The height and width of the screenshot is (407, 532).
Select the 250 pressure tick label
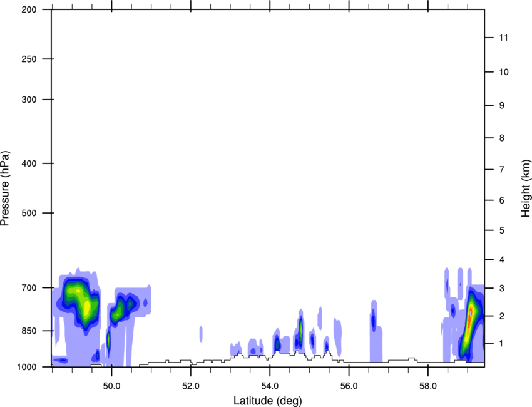click(29, 59)
